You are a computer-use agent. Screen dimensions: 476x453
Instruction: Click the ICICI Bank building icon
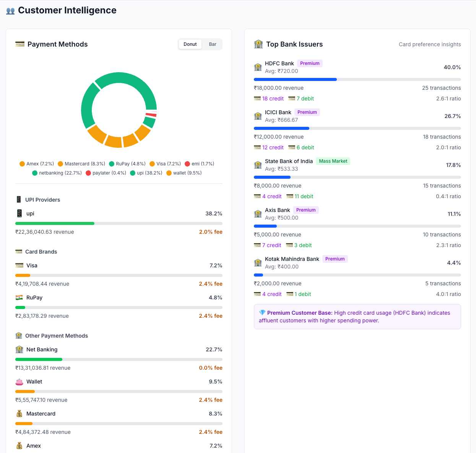(258, 116)
